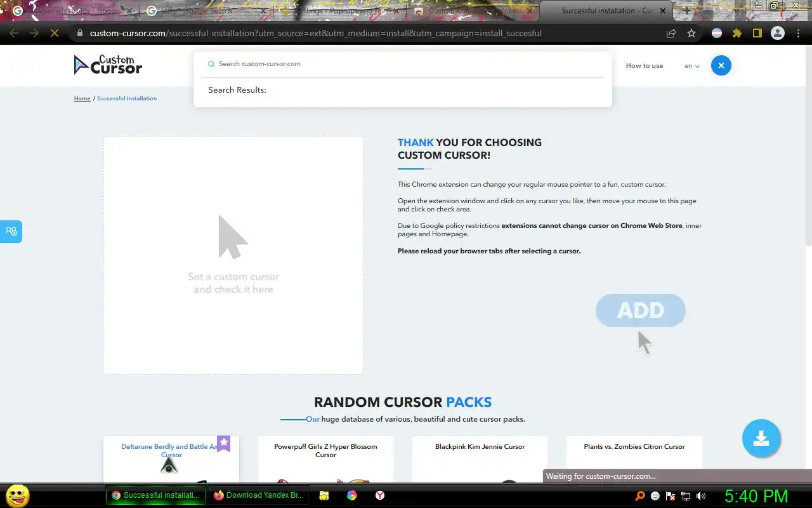This screenshot has width=812, height=508.
Task: Click the Custom Cursor logo
Action: point(108,65)
